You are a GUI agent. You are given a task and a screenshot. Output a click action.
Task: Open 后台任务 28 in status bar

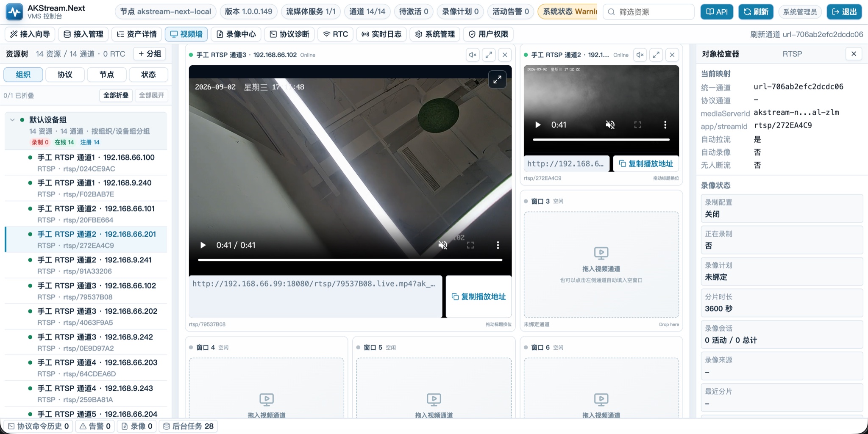188,426
